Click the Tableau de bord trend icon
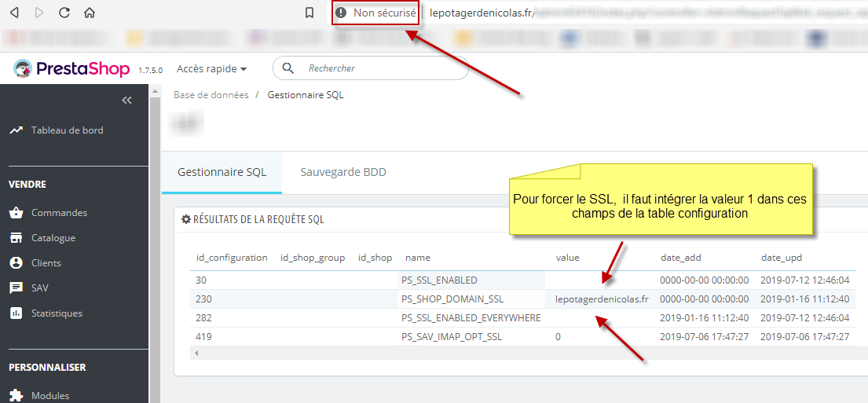Viewport: 868px width, 403px height. [16, 130]
